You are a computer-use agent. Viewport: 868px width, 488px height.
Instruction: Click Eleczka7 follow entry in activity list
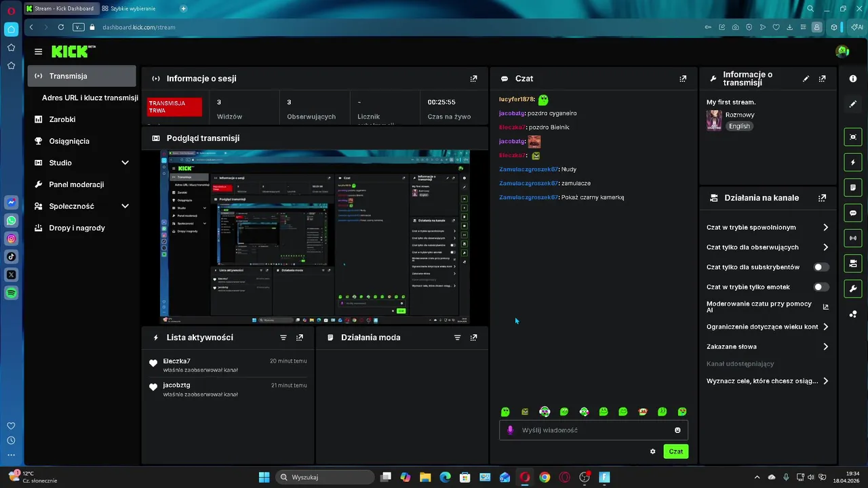click(x=228, y=365)
